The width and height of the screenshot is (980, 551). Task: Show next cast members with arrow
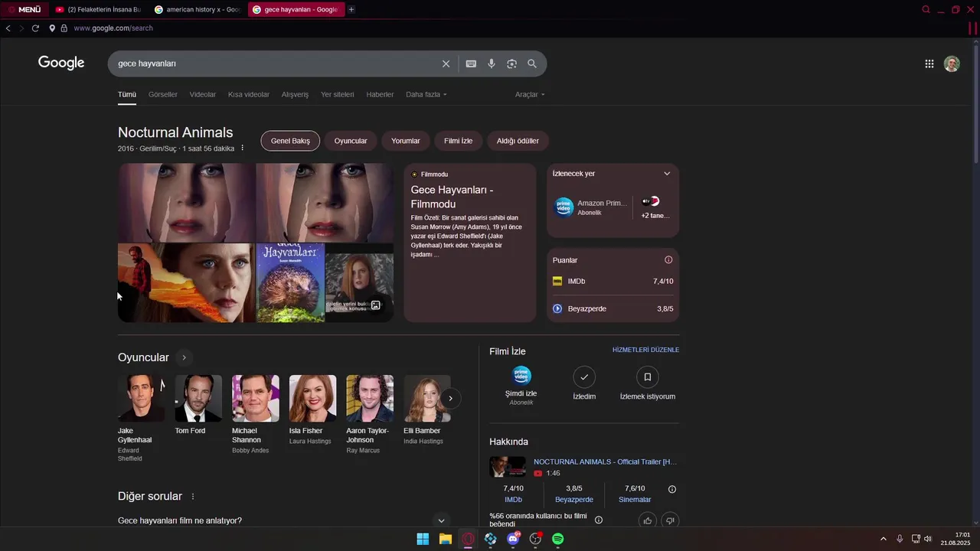pyautogui.click(x=450, y=398)
